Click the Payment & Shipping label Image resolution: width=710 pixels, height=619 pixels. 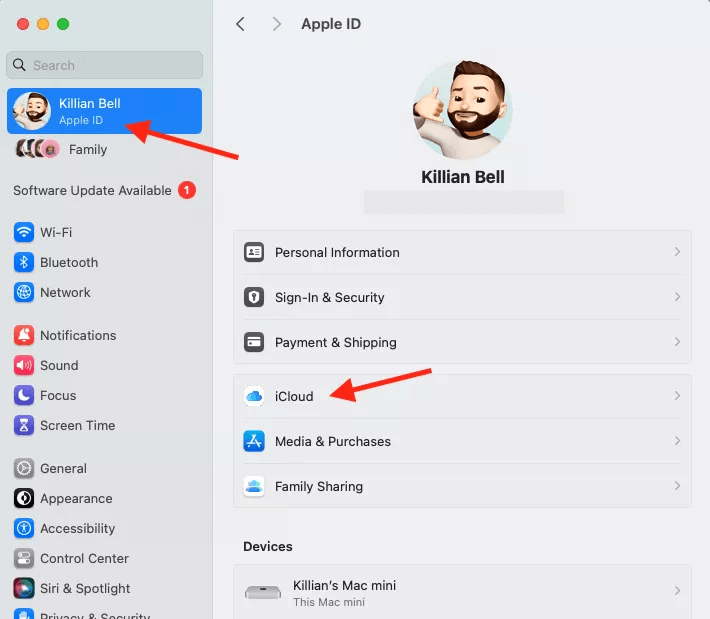[336, 343]
